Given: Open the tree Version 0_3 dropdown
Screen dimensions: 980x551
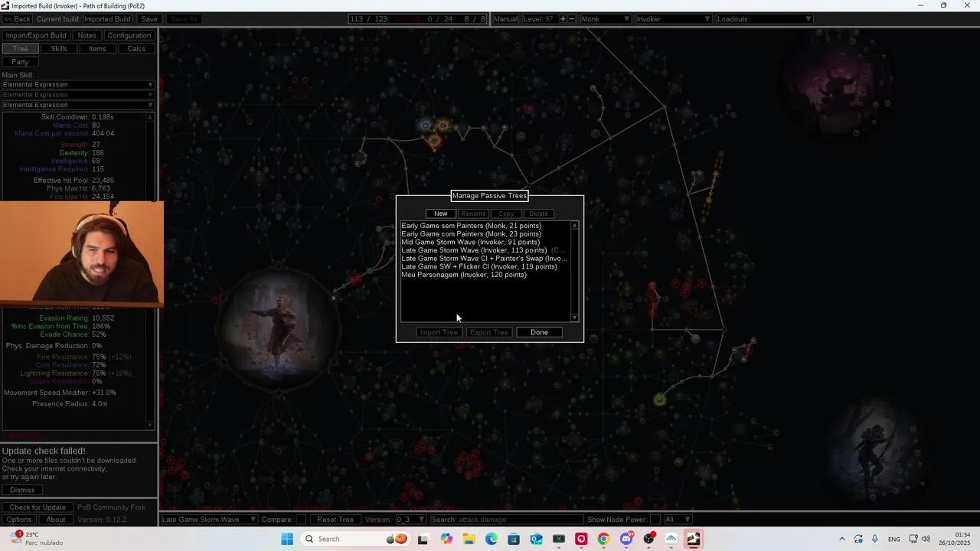Looking at the screenshot, I should [410, 520].
